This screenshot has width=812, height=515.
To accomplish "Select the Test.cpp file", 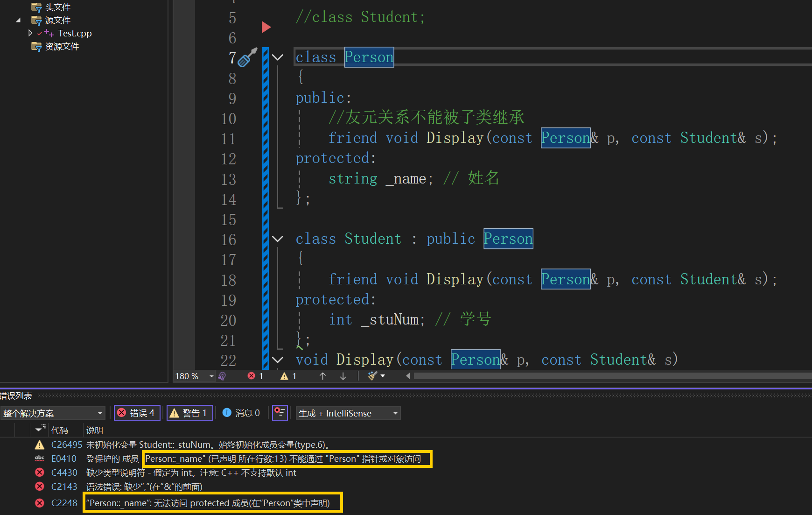I will point(75,33).
